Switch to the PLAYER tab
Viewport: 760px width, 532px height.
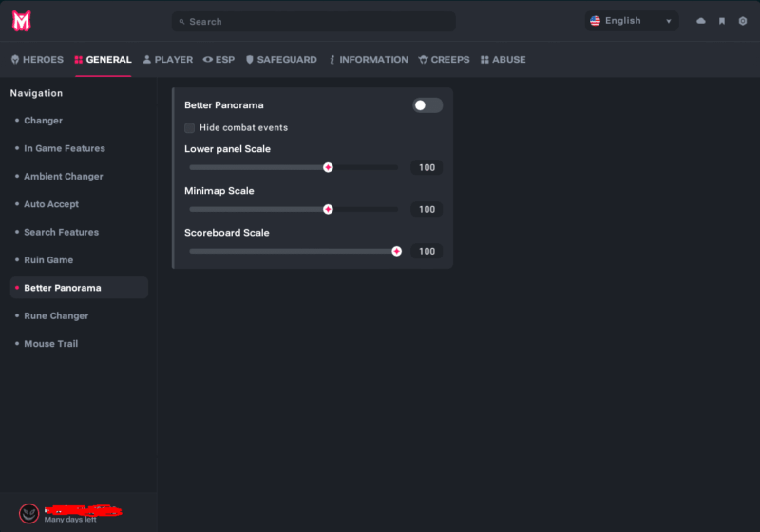click(x=168, y=60)
